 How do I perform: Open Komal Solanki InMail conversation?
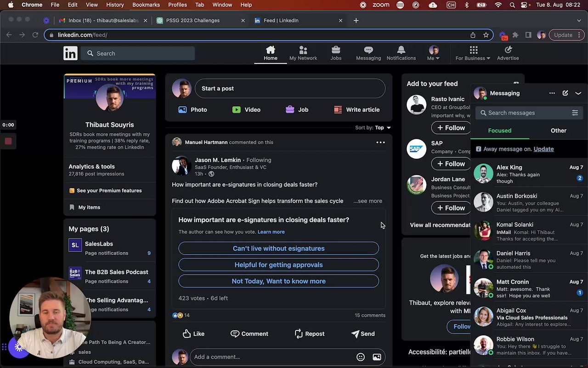coord(529,231)
